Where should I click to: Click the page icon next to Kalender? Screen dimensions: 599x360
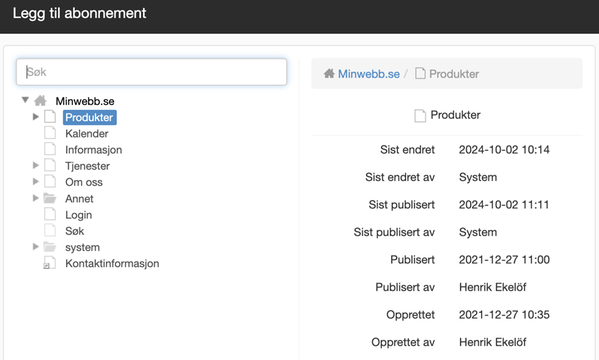(50, 133)
